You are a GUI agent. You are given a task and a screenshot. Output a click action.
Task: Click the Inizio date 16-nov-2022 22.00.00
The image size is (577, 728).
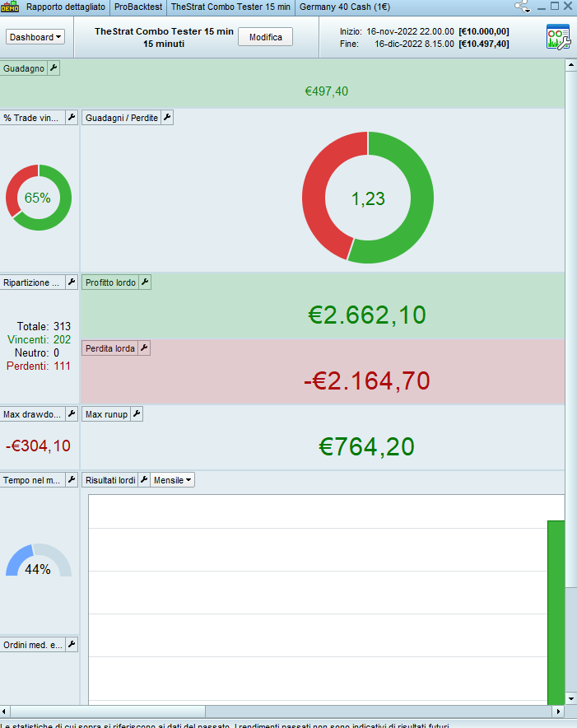[411, 31]
